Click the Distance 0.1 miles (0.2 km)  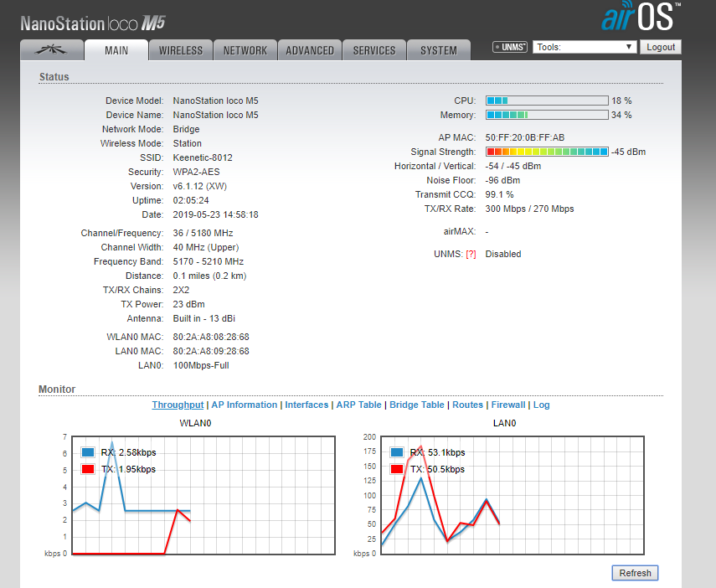point(209,276)
